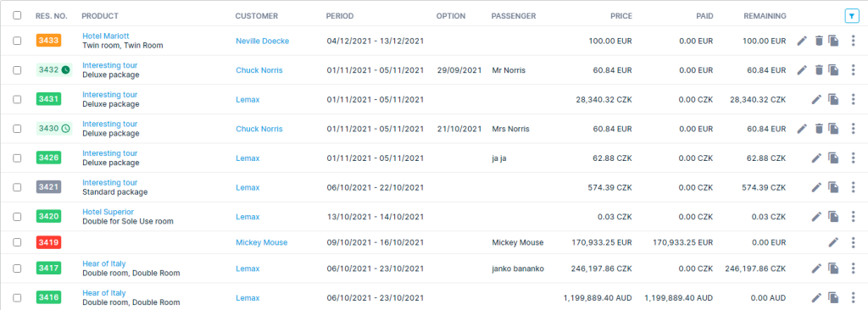Edit reservation 3419 for Mickey Mouse
The height and width of the screenshot is (310, 868).
point(833,242)
